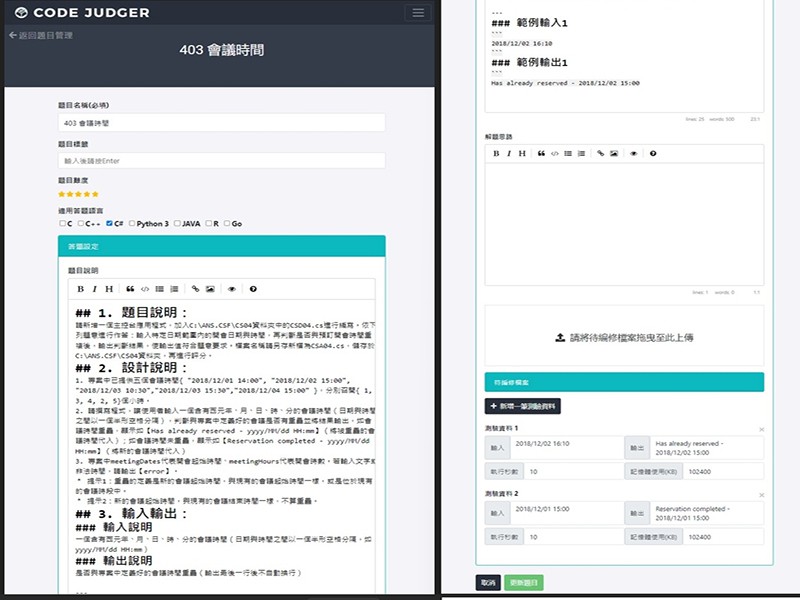Uncheck the C# language checkbox

[x=109, y=223]
